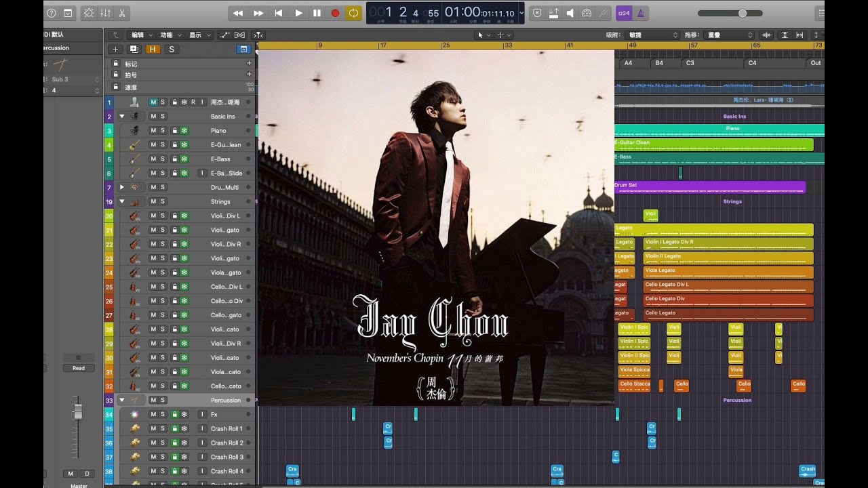Toggle the automation view button

click(224, 35)
